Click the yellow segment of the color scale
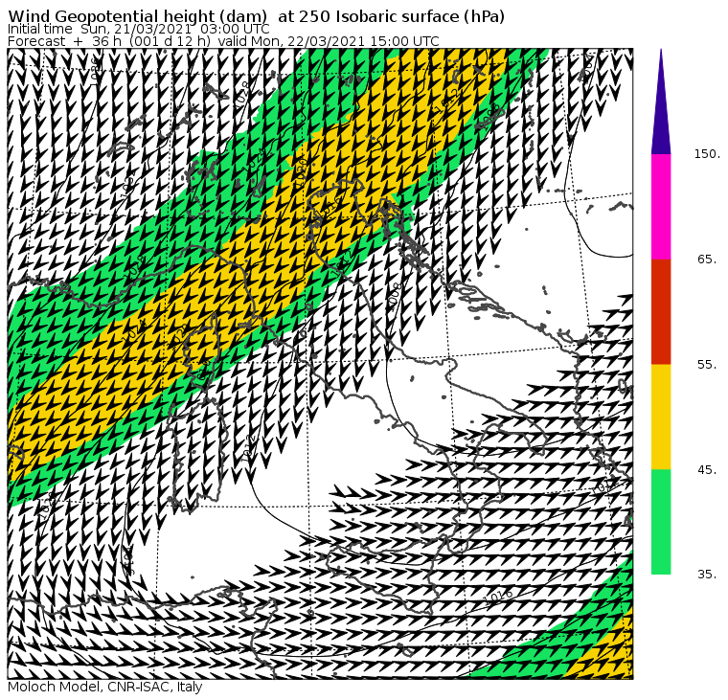The width and height of the screenshot is (728, 700). coord(661,417)
